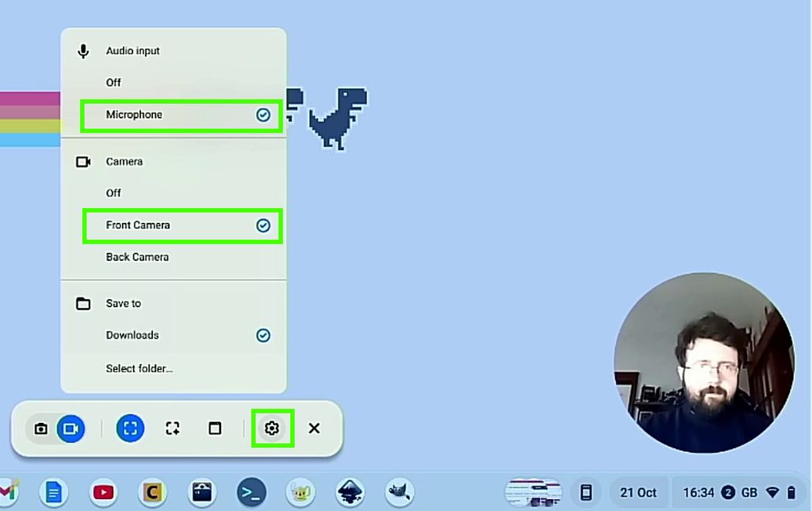Select partial region capture mode
Screen dimensions: 812x511
pos(172,428)
